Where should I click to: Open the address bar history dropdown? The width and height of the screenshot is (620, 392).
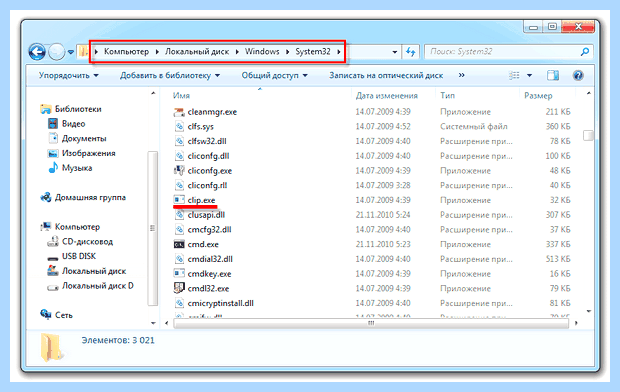pyautogui.click(x=395, y=52)
